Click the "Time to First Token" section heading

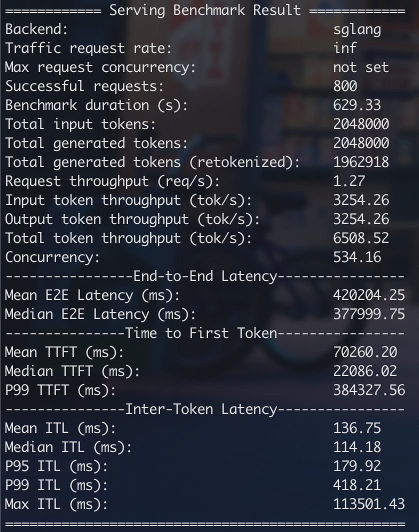coord(201,333)
